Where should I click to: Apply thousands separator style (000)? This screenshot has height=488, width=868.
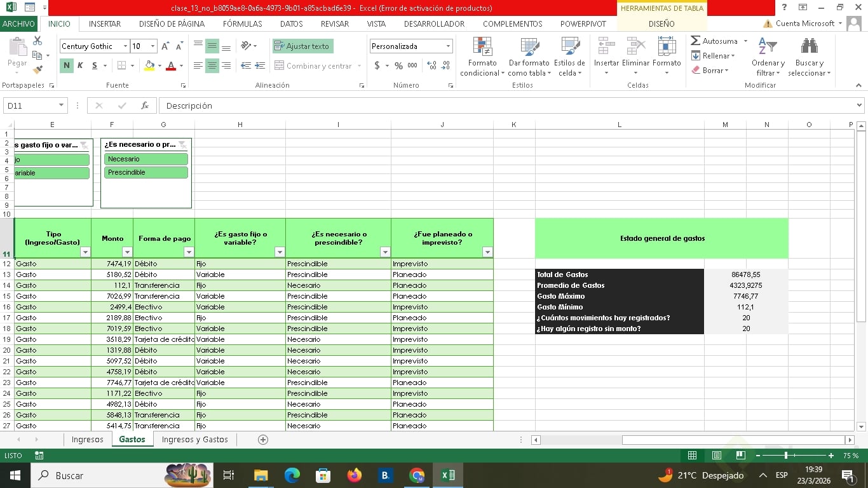pyautogui.click(x=412, y=65)
